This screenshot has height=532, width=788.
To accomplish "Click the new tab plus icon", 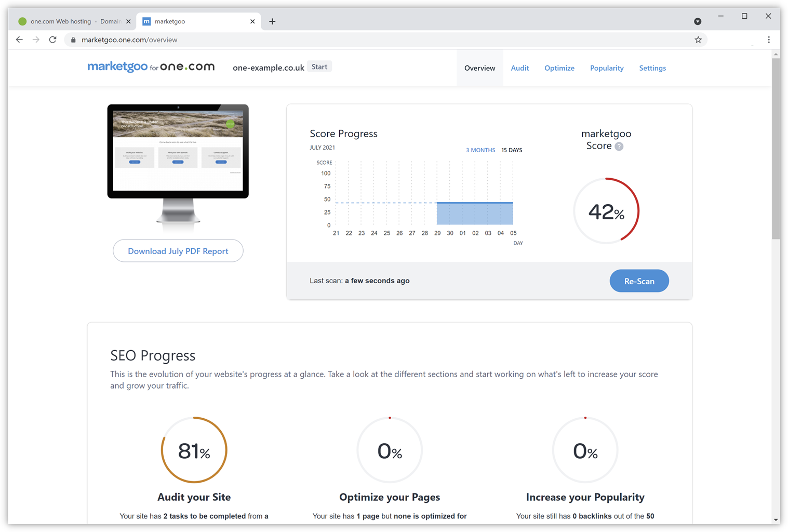I will 272,21.
